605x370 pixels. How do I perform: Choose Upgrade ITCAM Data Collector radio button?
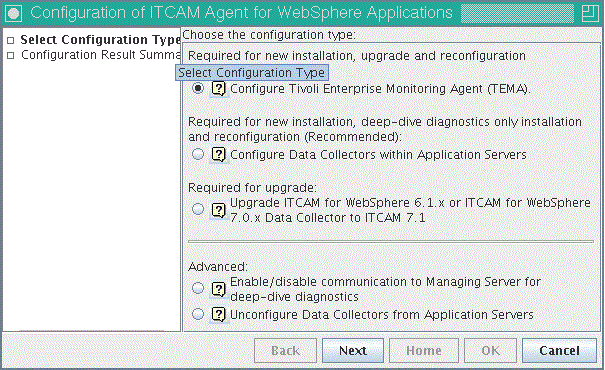click(198, 209)
